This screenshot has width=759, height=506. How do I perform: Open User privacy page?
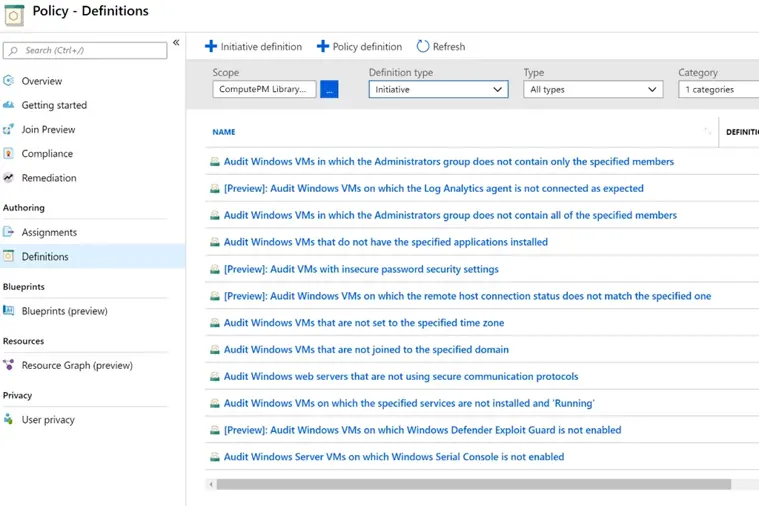pos(48,419)
